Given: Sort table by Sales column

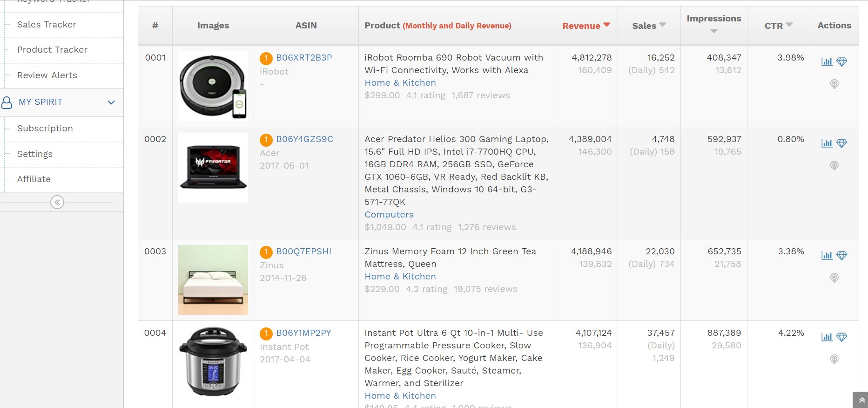Looking at the screenshot, I should 649,26.
